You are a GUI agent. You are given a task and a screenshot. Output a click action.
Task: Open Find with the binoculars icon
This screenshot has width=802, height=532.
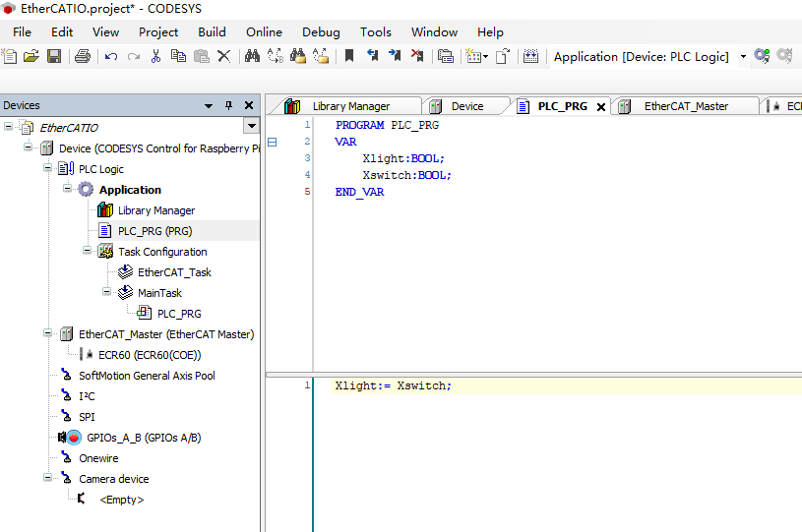click(252, 56)
